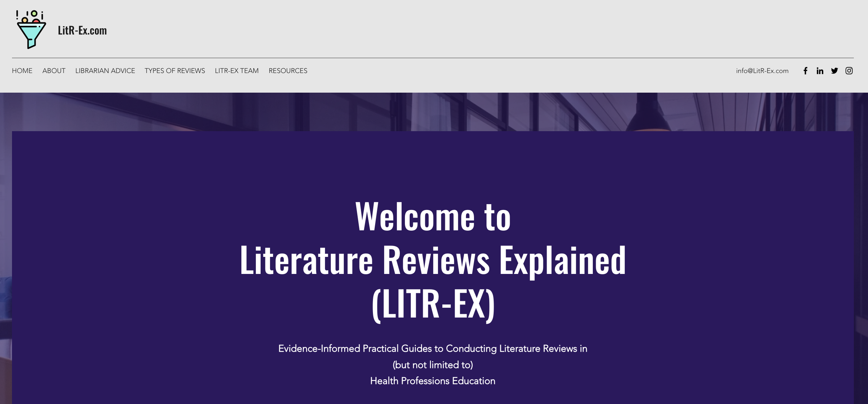The image size is (868, 404).
Task: Click the info@LitR-Ex.com email link
Action: pyautogui.click(x=762, y=71)
